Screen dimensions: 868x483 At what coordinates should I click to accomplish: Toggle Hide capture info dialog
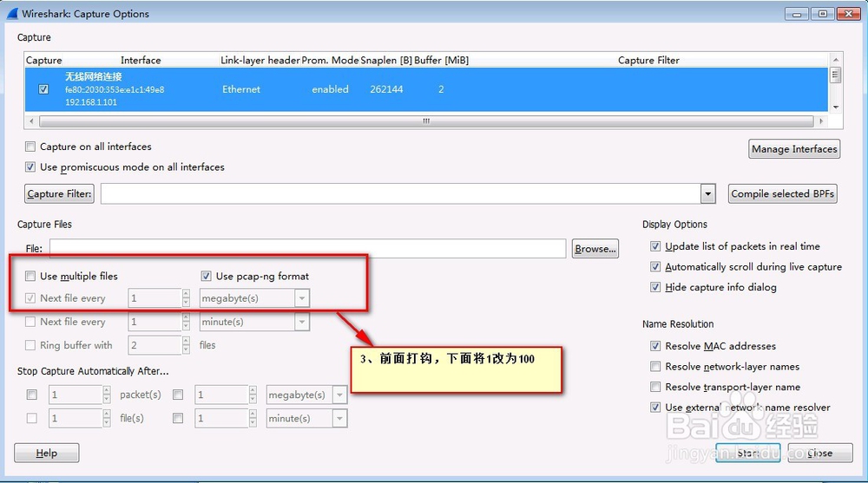655,287
